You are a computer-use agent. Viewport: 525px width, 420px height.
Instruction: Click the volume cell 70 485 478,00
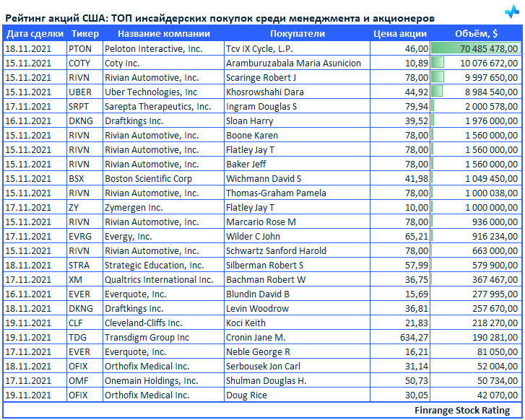[x=476, y=48]
